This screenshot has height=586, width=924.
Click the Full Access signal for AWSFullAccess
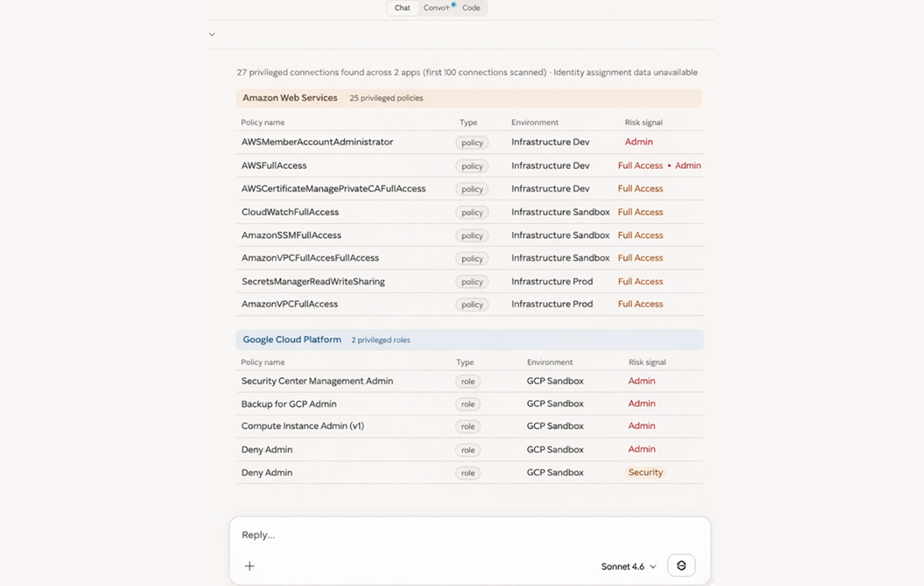click(x=640, y=166)
